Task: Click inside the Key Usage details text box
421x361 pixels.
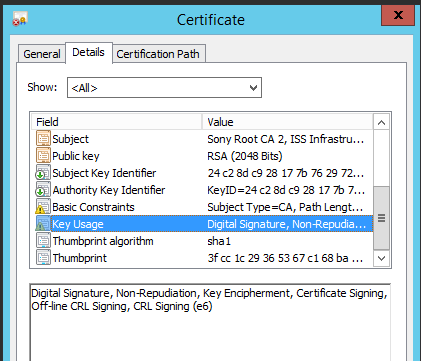Action: [x=210, y=322]
